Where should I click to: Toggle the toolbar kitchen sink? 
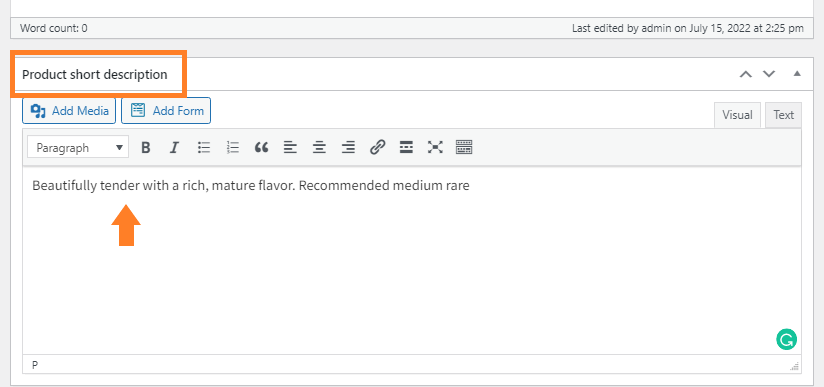tap(464, 148)
